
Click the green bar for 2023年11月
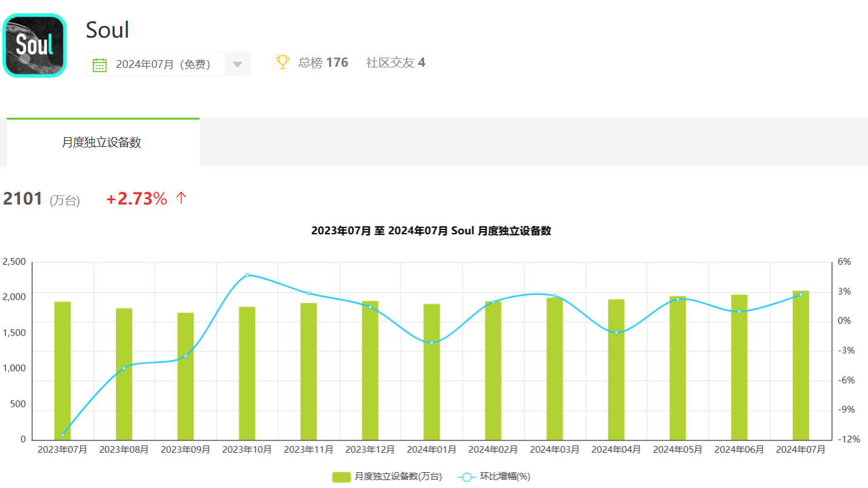coord(309,371)
